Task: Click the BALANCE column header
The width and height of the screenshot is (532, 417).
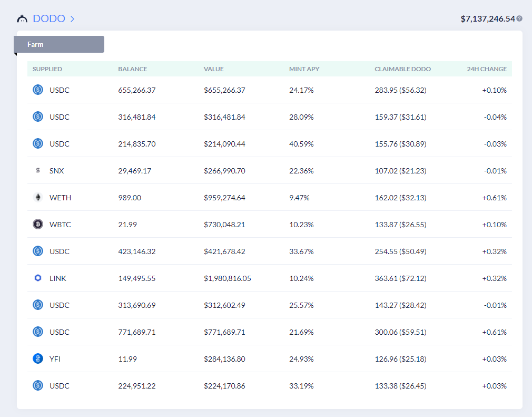Action: click(133, 69)
